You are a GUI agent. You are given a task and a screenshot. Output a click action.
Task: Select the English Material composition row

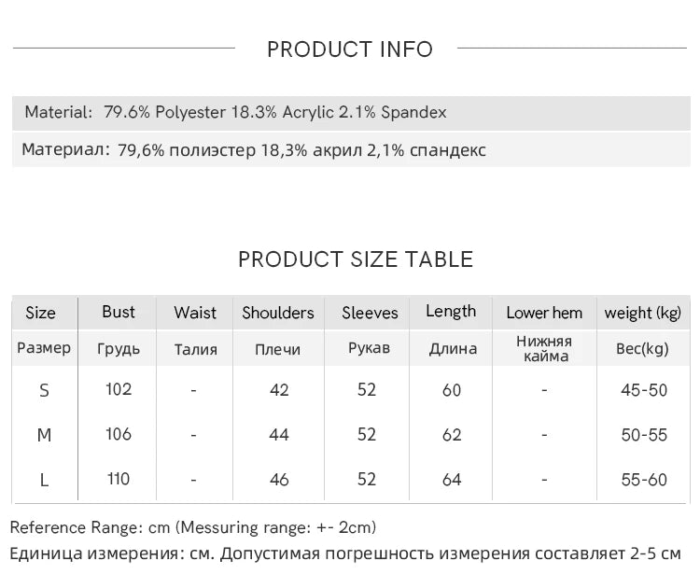(351, 113)
